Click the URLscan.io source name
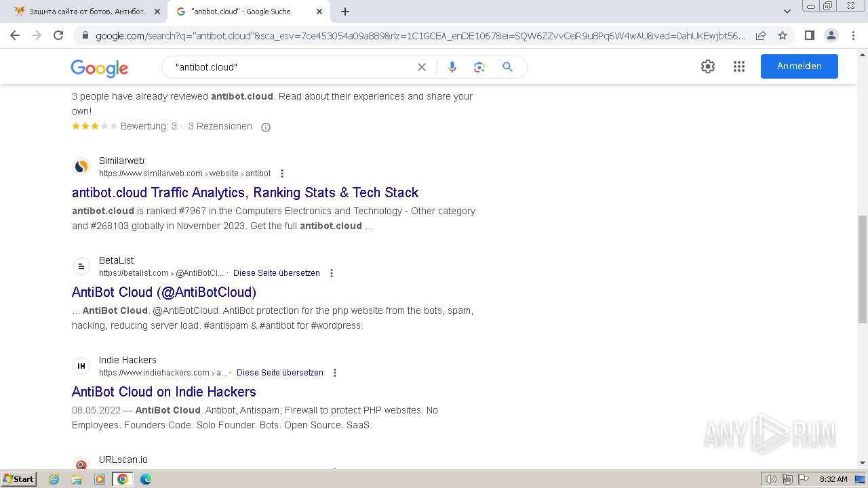This screenshot has width=868, height=488. [x=123, y=460]
